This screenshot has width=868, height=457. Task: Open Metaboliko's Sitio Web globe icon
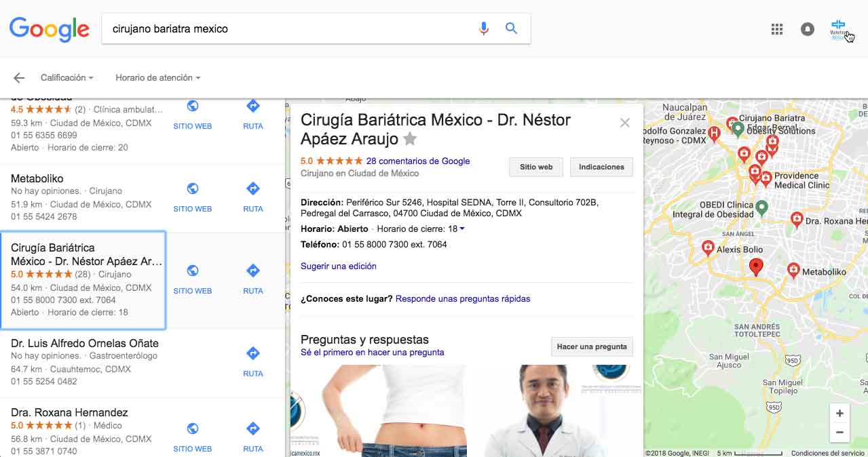pos(192,189)
